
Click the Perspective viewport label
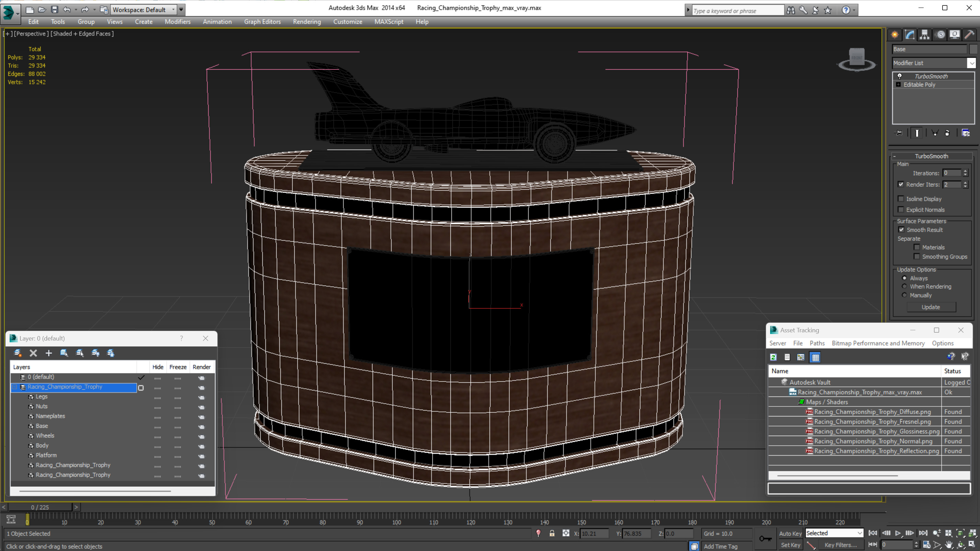pyautogui.click(x=31, y=34)
